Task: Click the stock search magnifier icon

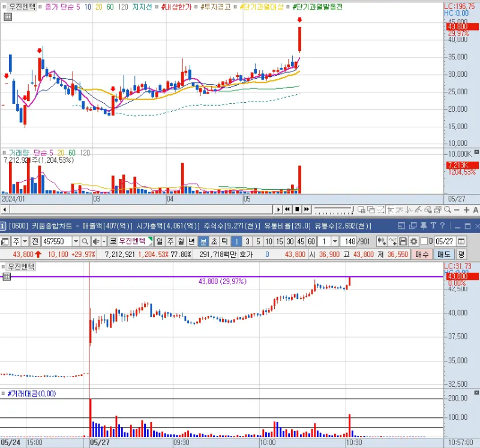Action: pyautogui.click(x=85, y=241)
